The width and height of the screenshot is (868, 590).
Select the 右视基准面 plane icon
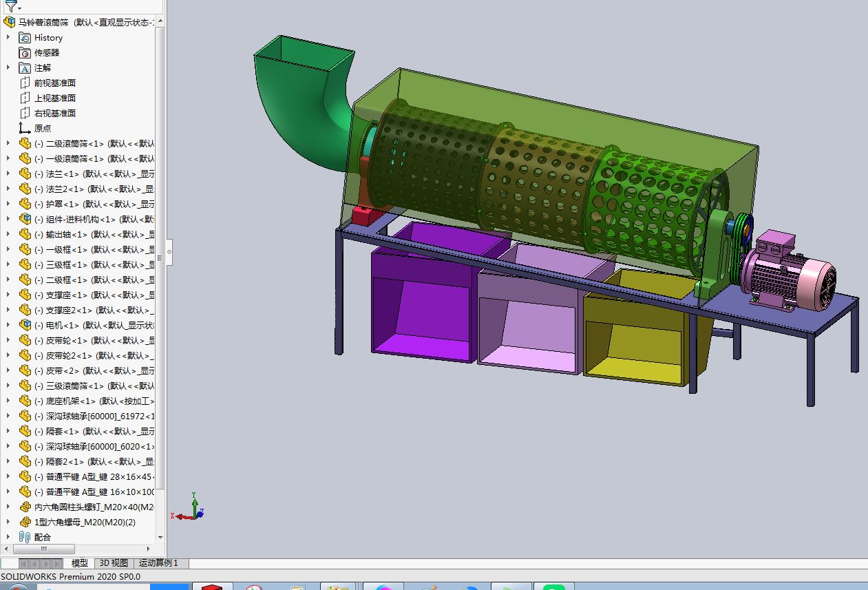pos(25,113)
